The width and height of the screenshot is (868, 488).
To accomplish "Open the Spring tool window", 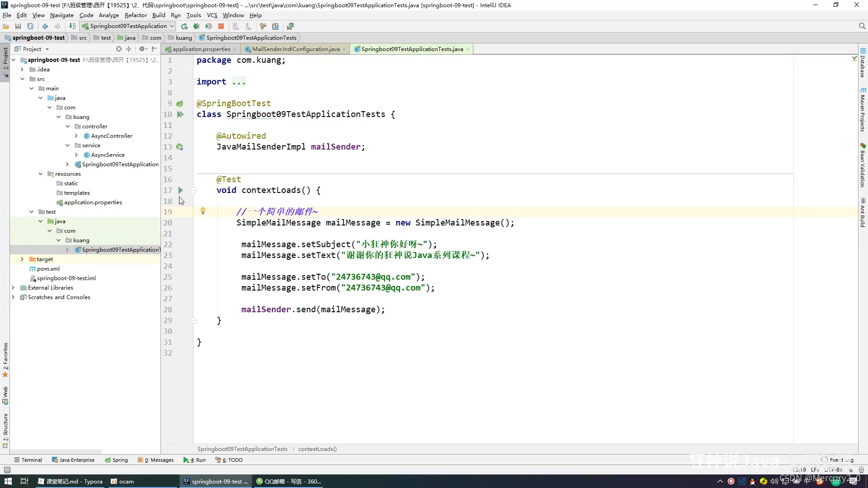I will point(116,460).
